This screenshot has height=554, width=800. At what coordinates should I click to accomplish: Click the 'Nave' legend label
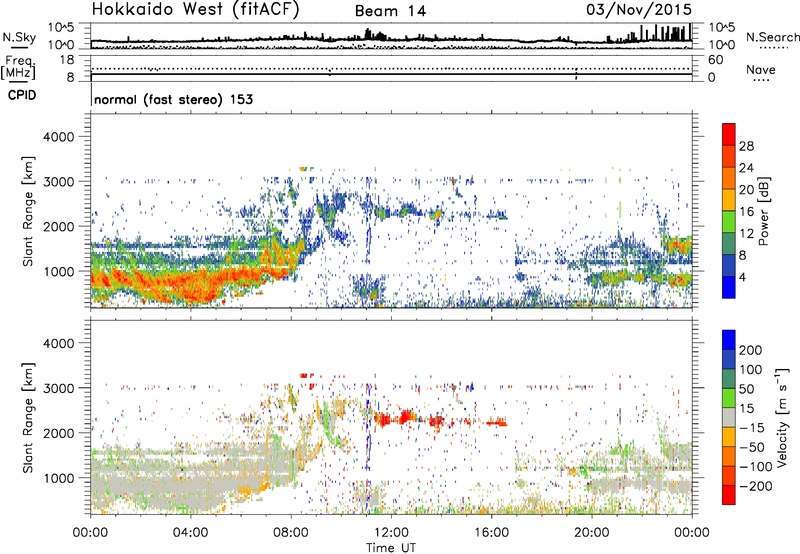coord(761,69)
